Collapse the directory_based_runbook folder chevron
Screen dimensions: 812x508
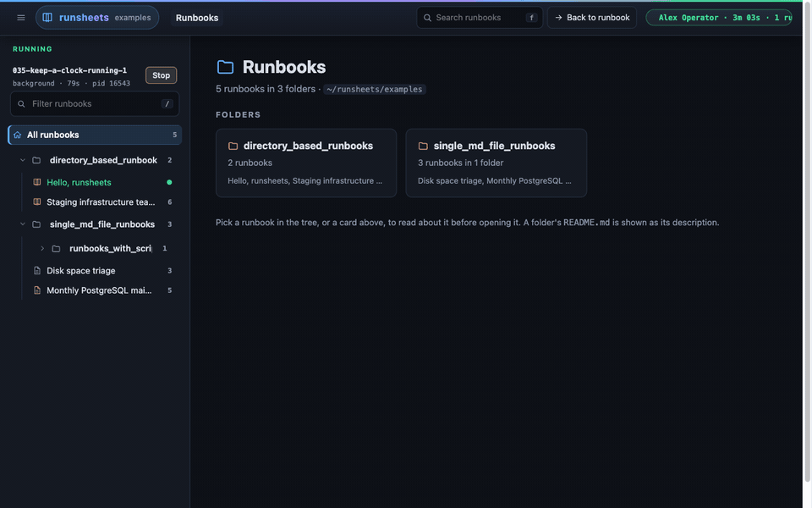click(x=22, y=160)
